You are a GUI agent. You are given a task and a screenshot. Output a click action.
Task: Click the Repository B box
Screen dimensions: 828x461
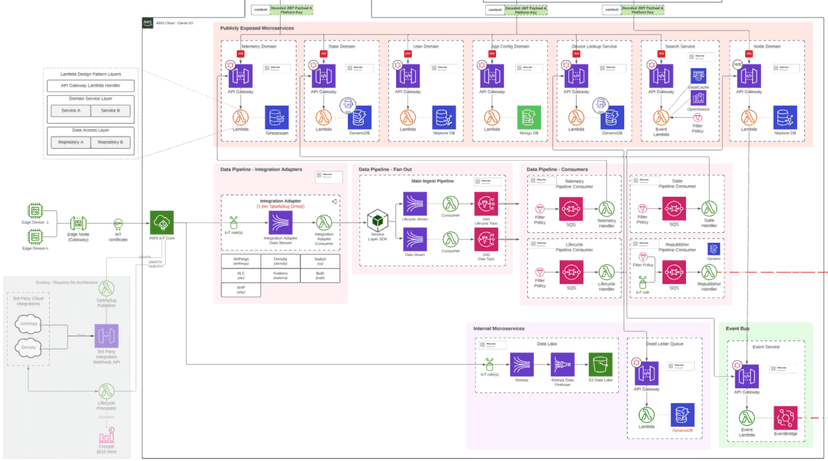click(x=109, y=142)
